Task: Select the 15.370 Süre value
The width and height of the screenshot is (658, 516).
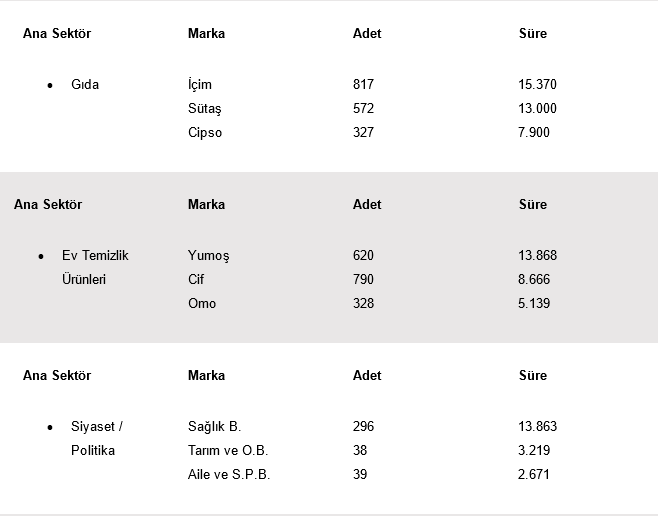Action: coord(537,85)
